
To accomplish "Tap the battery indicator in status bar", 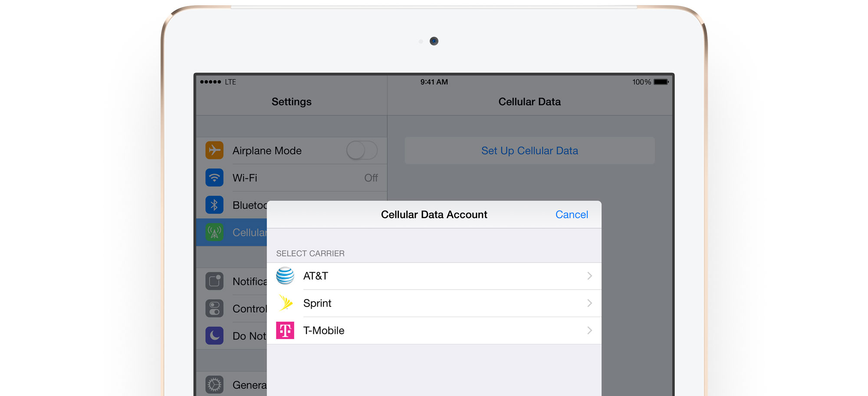I will pyautogui.click(x=661, y=82).
